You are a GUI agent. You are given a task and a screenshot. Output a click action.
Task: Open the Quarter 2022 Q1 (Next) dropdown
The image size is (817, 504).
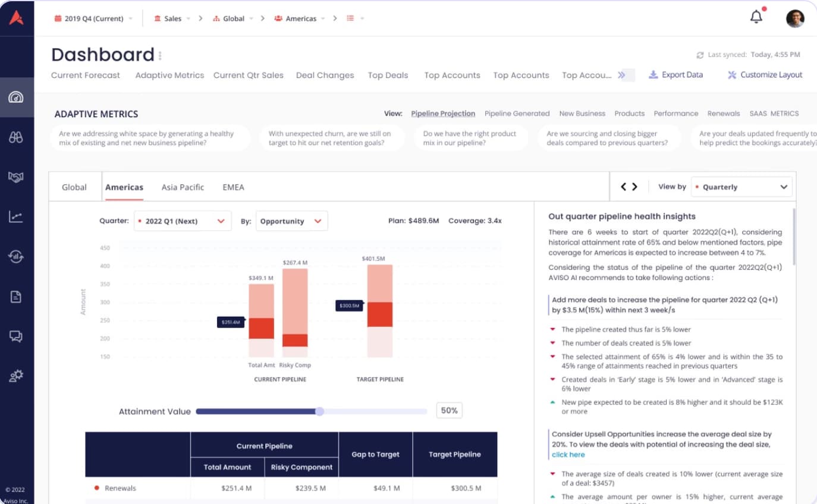[183, 221]
